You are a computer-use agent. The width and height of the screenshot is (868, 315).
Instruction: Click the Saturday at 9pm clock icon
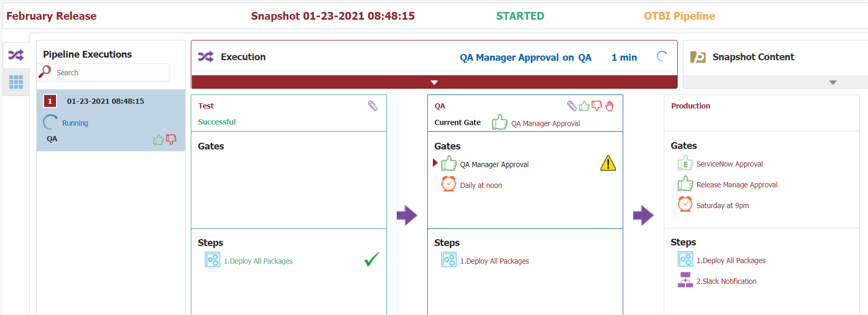[685, 204]
